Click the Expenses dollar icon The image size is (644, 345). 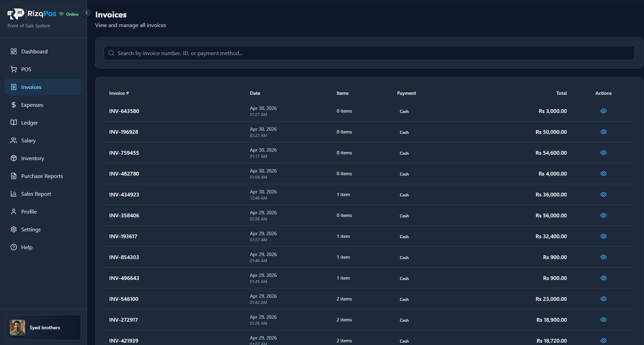click(x=14, y=105)
